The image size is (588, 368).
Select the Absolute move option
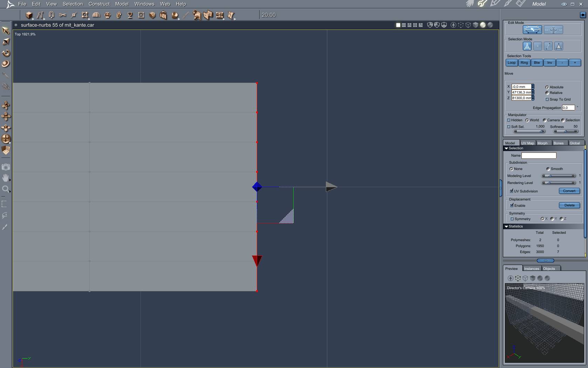pyautogui.click(x=547, y=87)
